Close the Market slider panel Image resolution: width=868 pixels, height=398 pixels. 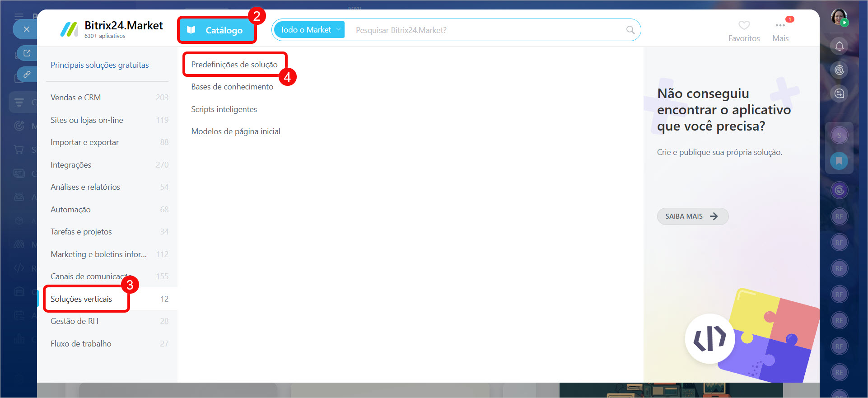click(27, 29)
